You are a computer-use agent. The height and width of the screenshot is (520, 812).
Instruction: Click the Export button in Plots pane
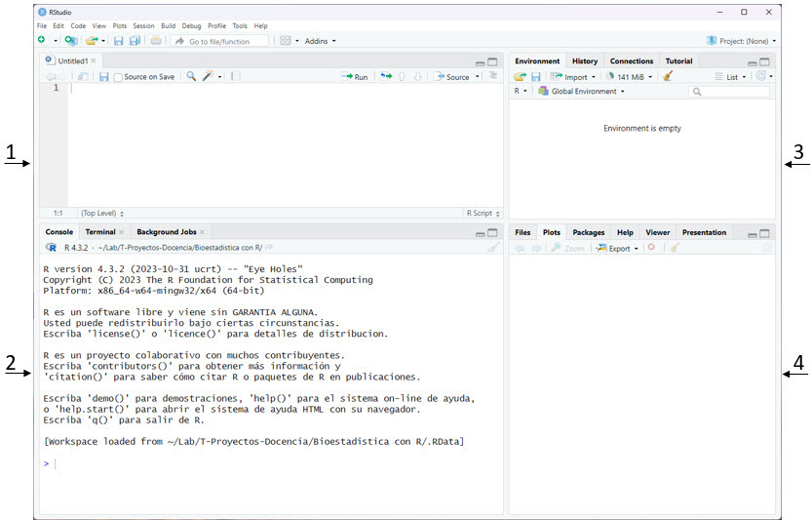click(618, 248)
